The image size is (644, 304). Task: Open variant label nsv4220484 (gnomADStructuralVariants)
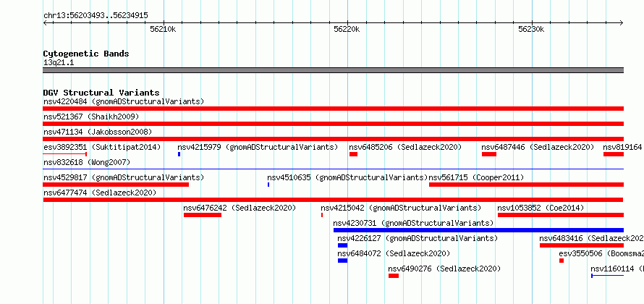tap(124, 101)
